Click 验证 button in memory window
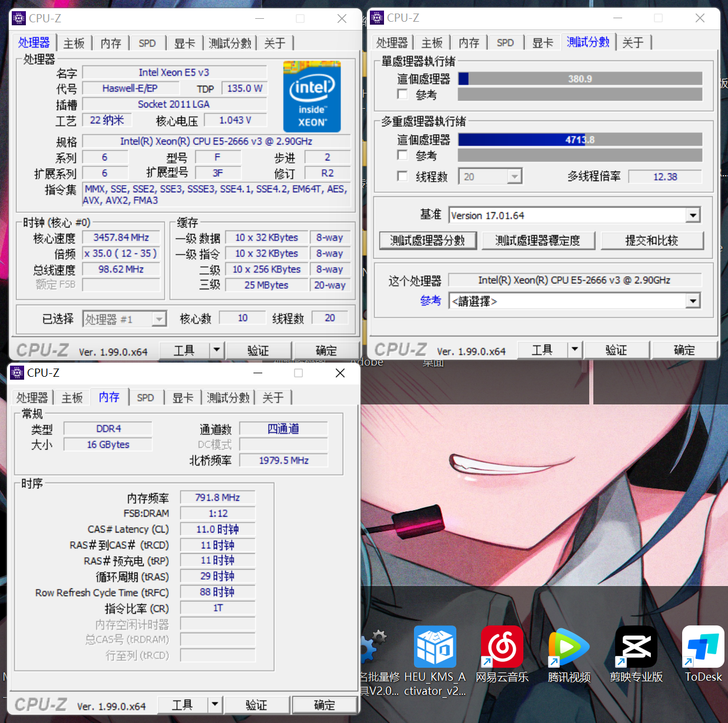The width and height of the screenshot is (728, 723). 256,705
